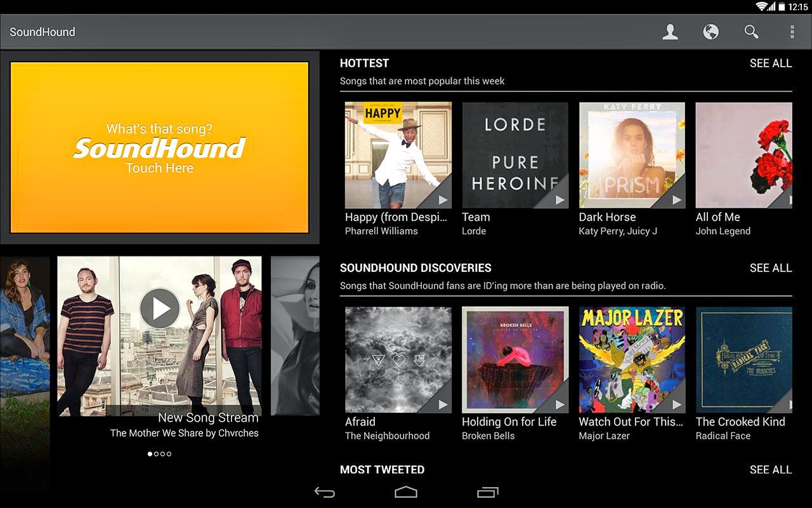812x508 pixels.
Task: Show next carousel slide on right
Action: click(295, 335)
